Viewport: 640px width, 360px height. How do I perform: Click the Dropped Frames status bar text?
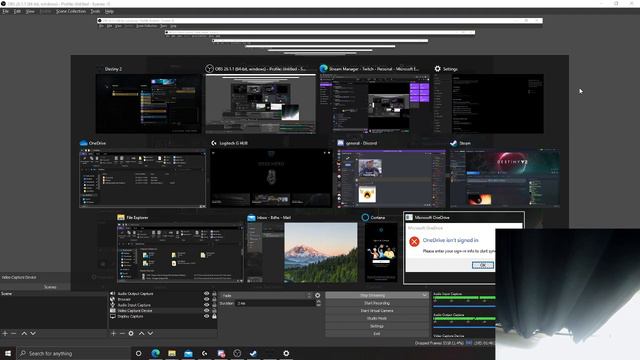439,343
